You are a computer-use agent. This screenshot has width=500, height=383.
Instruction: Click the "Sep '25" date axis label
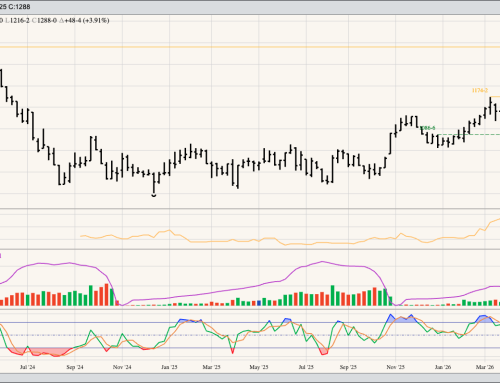point(348,367)
